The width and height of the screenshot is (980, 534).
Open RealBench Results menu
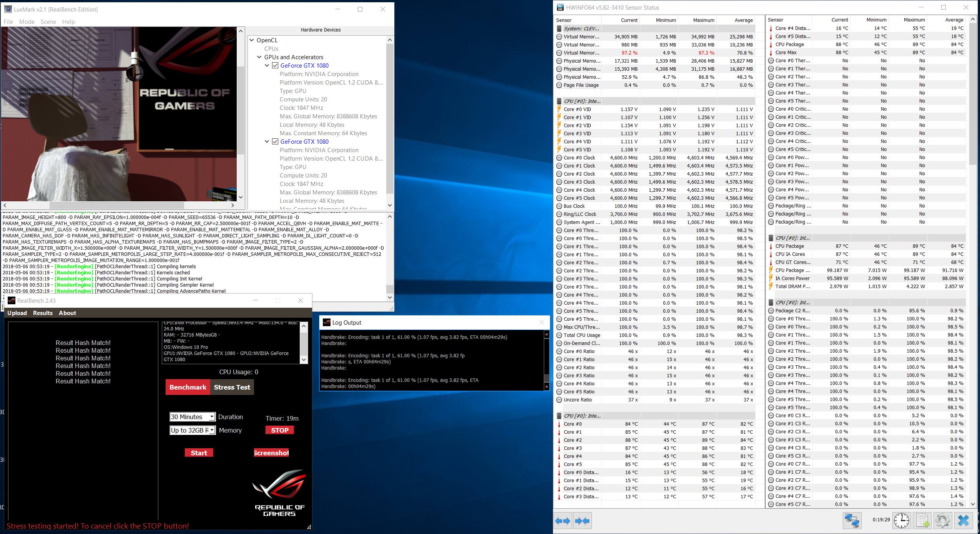click(43, 313)
